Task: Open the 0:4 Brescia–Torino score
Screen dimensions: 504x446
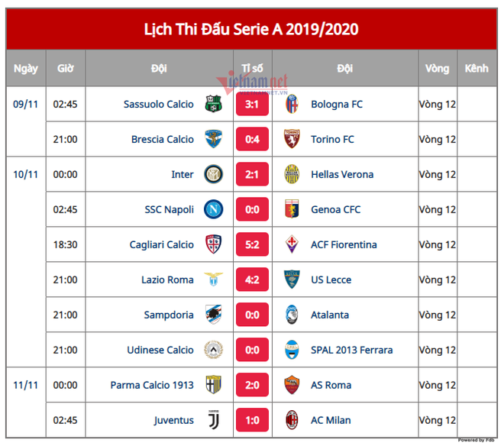Action: tap(252, 140)
